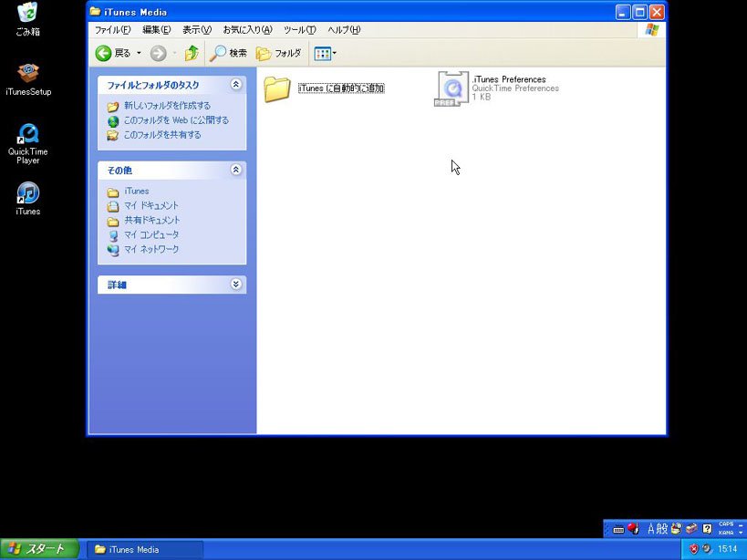This screenshot has width=747, height=560.
Task: Go up one folder level
Action: click(192, 53)
